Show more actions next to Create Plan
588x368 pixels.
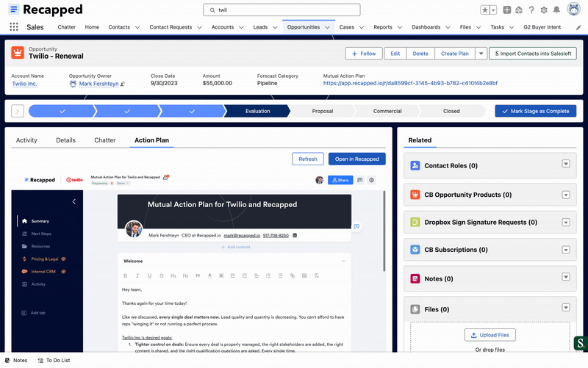tap(481, 54)
